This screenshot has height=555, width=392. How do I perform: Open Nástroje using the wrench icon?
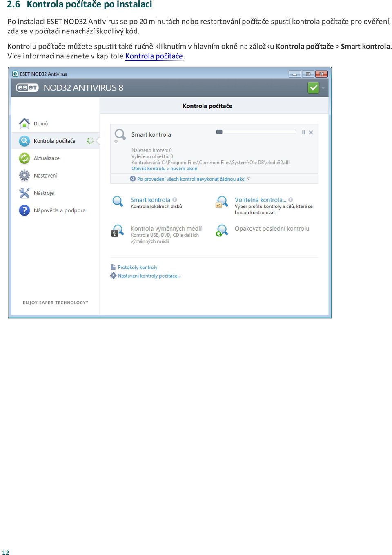(x=24, y=193)
